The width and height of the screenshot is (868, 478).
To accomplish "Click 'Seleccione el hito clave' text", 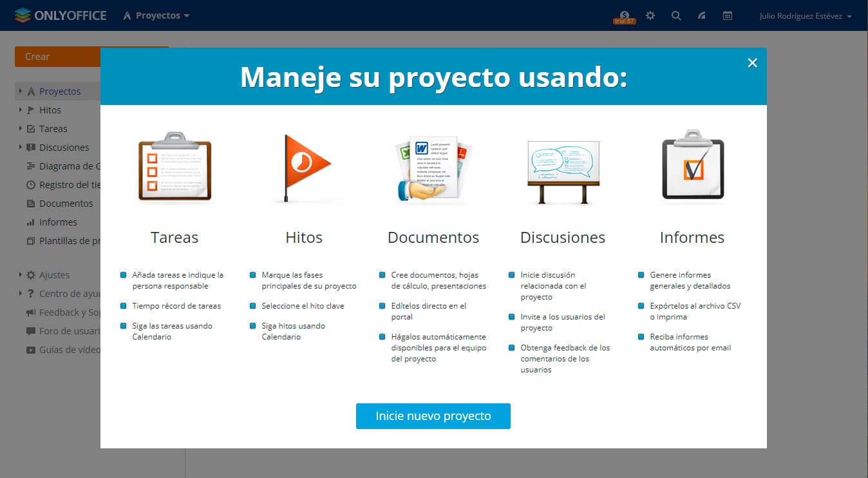I will 303,306.
